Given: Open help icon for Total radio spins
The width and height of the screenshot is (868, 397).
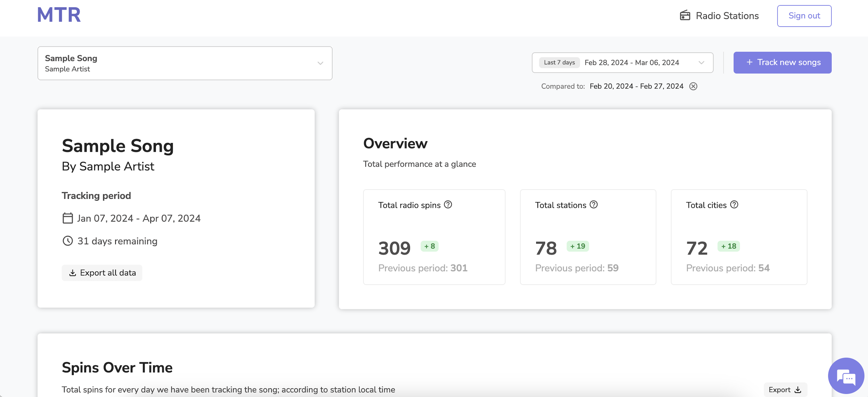Looking at the screenshot, I should pyautogui.click(x=448, y=205).
